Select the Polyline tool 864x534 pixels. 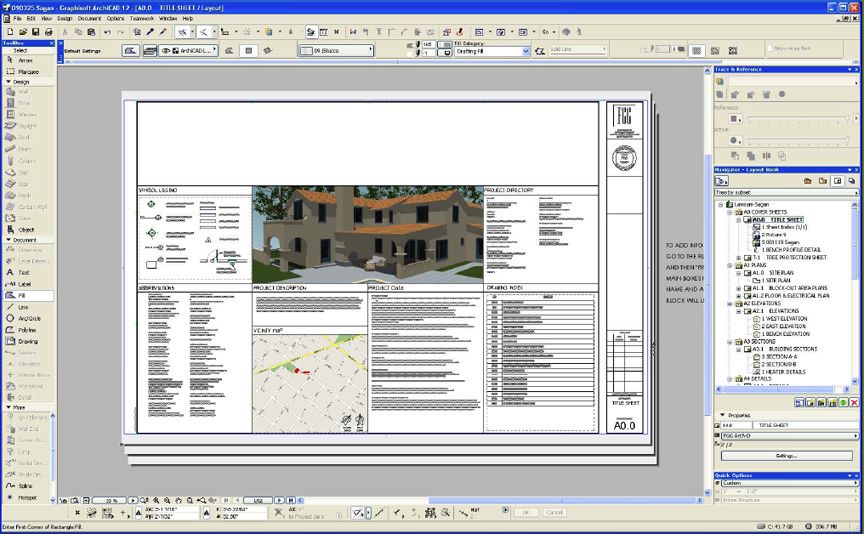(26, 330)
